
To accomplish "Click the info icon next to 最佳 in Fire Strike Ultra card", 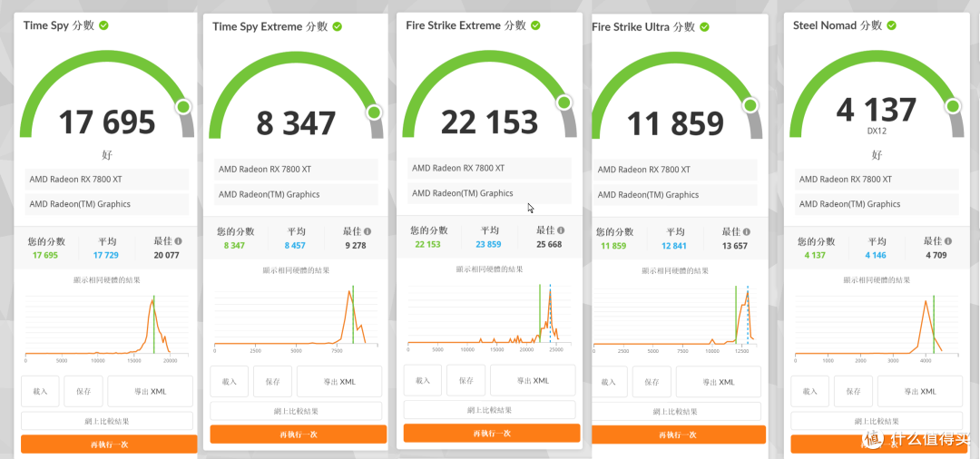I will (746, 231).
